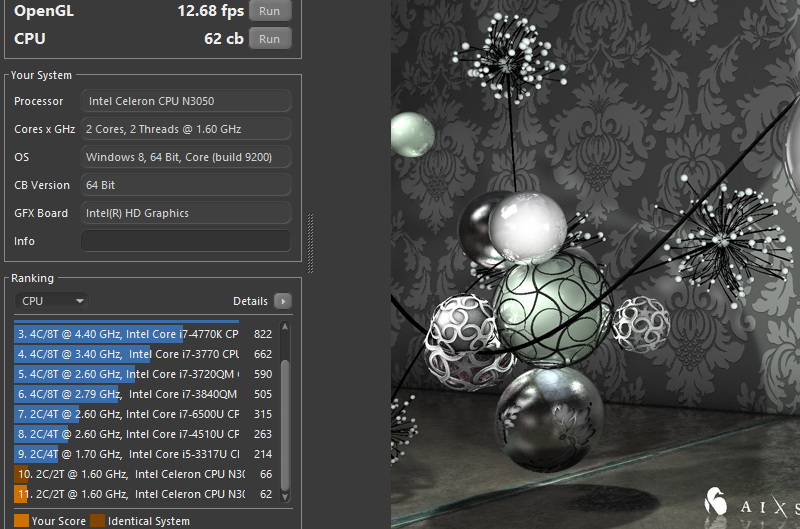800x529 pixels.
Task: Click the panel splitter grip handle
Action: 310,243
